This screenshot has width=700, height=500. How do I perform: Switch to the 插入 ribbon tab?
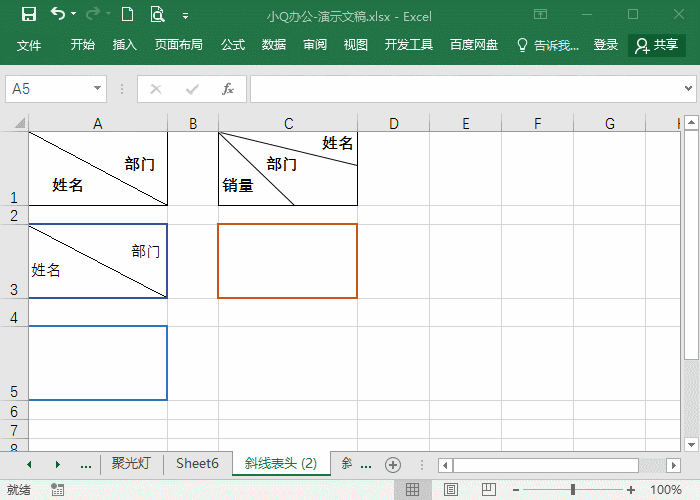pyautogui.click(x=125, y=45)
